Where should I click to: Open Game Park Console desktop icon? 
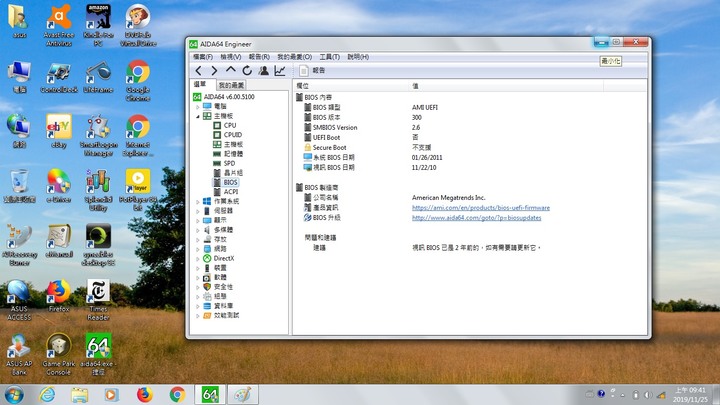click(x=59, y=354)
